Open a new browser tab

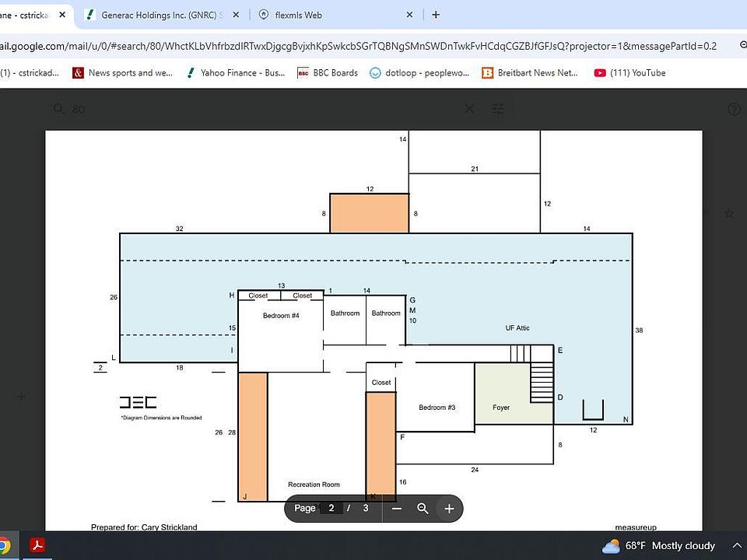click(x=436, y=15)
